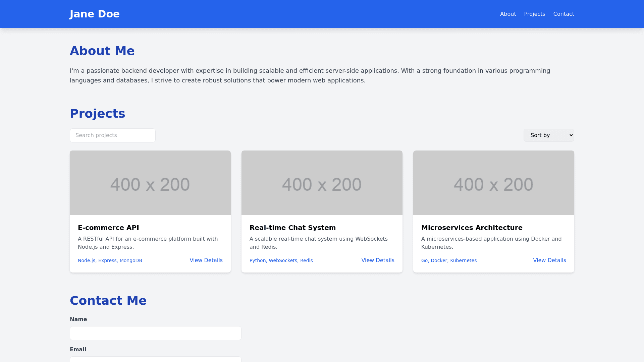View Details for Real-time Chat System
The width and height of the screenshot is (644, 362).
click(x=378, y=260)
